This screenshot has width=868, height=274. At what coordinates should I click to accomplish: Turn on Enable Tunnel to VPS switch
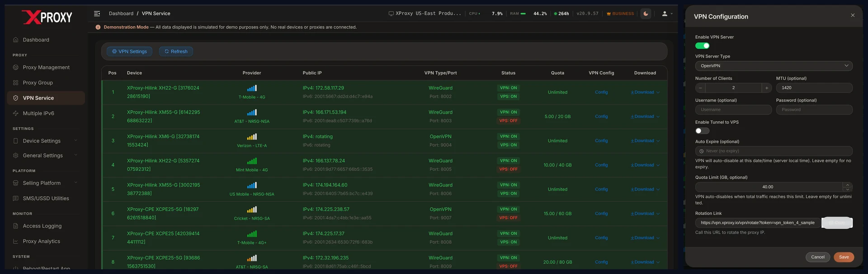coord(702,131)
